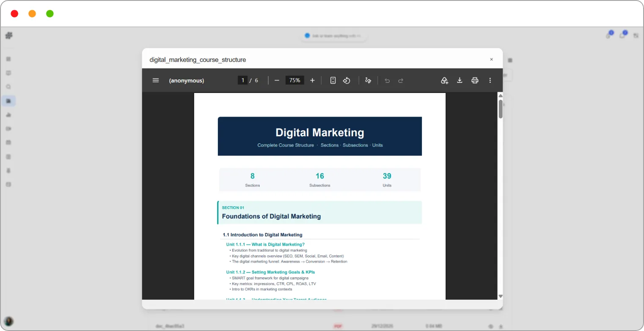
Task: Click the zoom in plus button
Action: coord(312,80)
